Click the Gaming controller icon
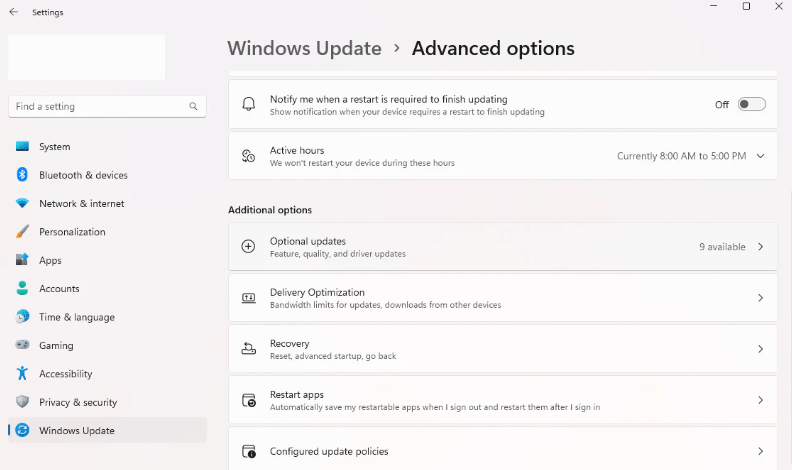The image size is (792, 470). tap(22, 345)
